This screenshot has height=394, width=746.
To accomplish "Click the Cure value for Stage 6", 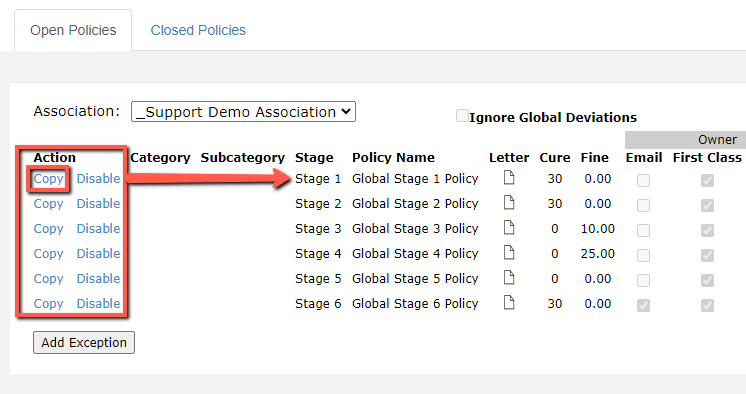I will click(555, 304).
